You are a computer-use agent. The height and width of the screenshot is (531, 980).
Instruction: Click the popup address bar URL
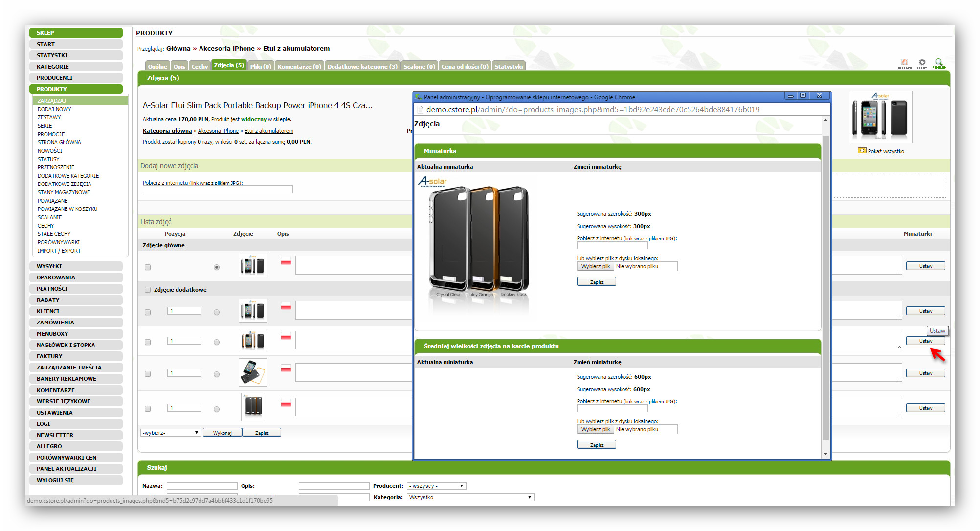(x=593, y=110)
